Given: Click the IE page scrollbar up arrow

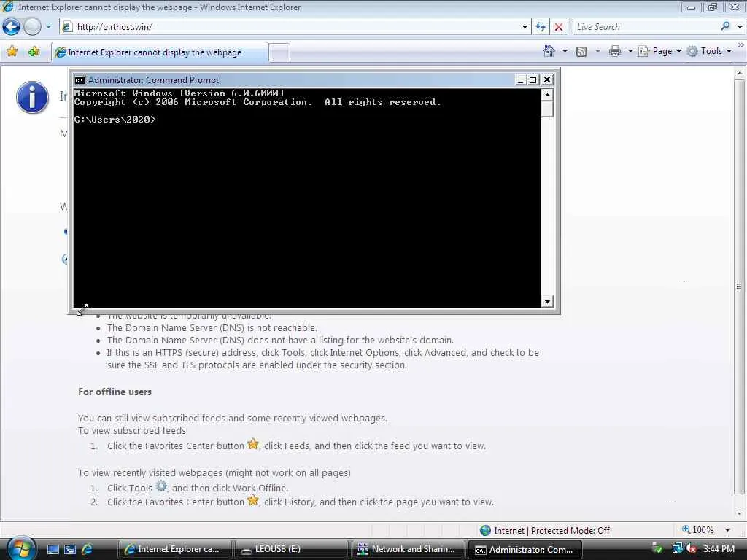Looking at the screenshot, I should (740, 74).
